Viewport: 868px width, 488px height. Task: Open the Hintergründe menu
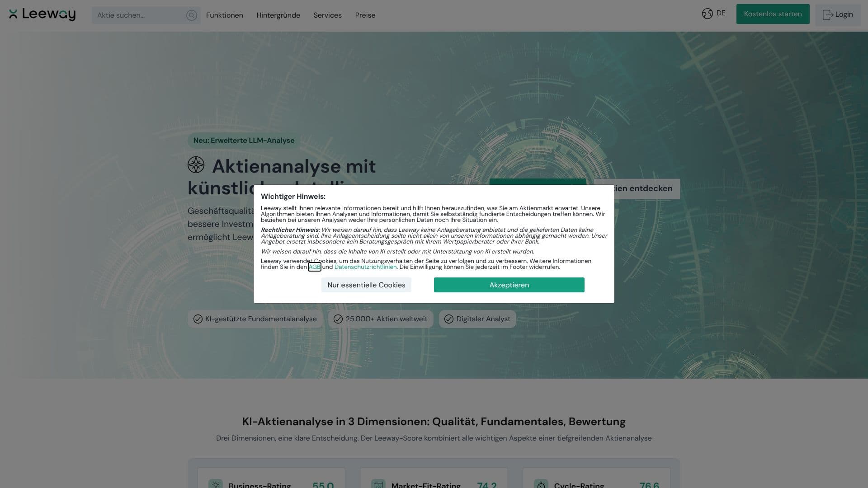(278, 15)
